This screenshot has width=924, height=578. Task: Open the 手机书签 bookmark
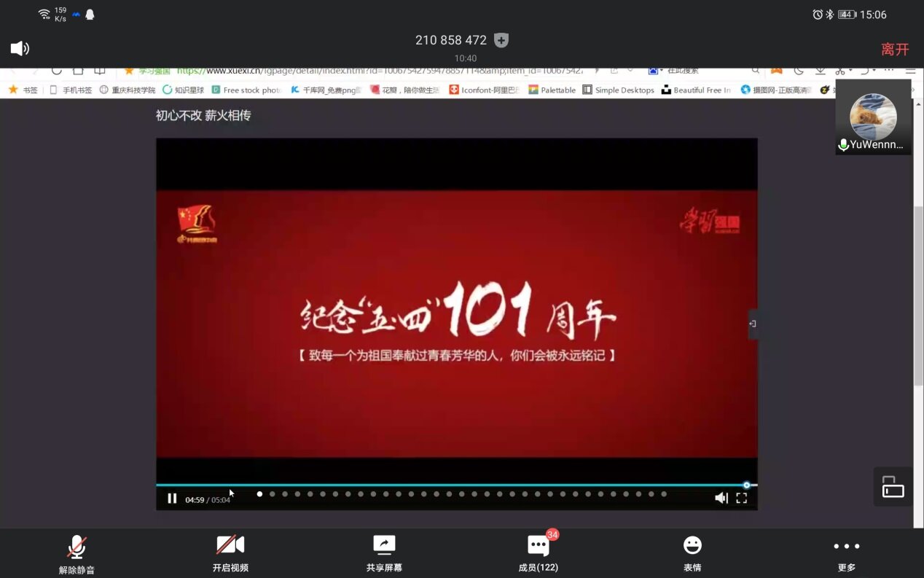71,90
